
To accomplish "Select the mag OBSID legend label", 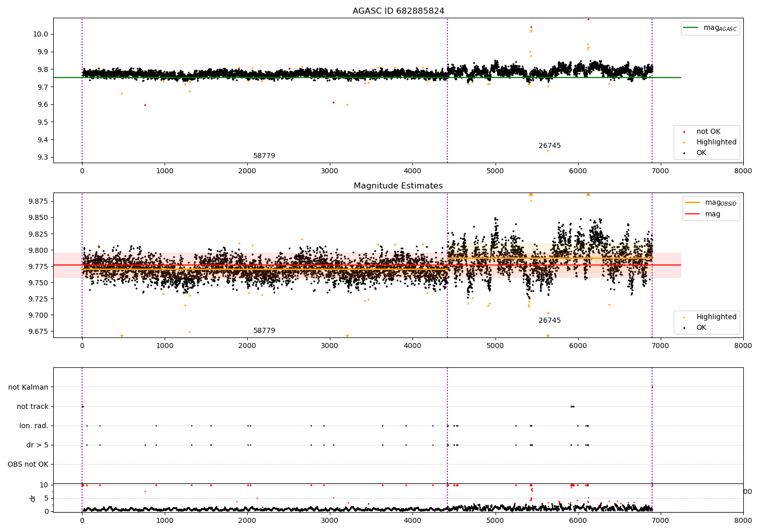I will tap(721, 203).
